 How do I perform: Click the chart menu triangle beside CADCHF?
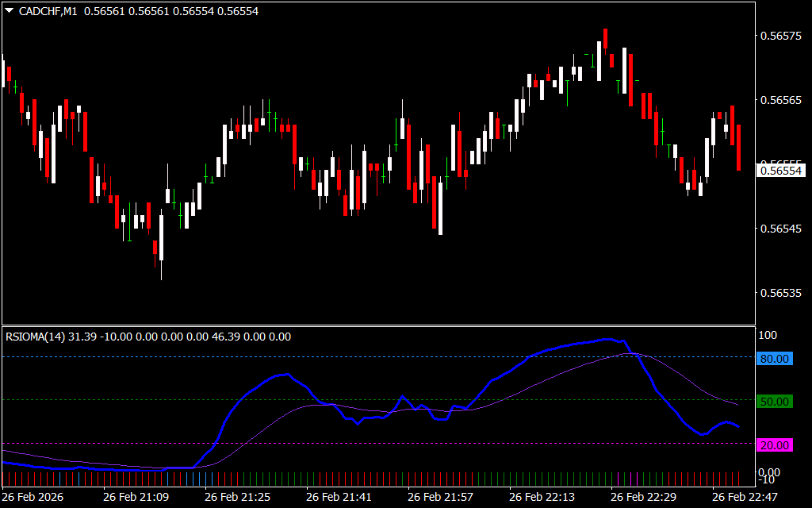(10, 11)
